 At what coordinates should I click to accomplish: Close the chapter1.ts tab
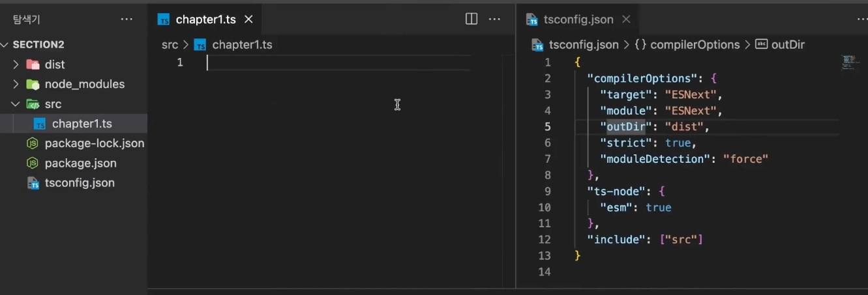click(248, 20)
